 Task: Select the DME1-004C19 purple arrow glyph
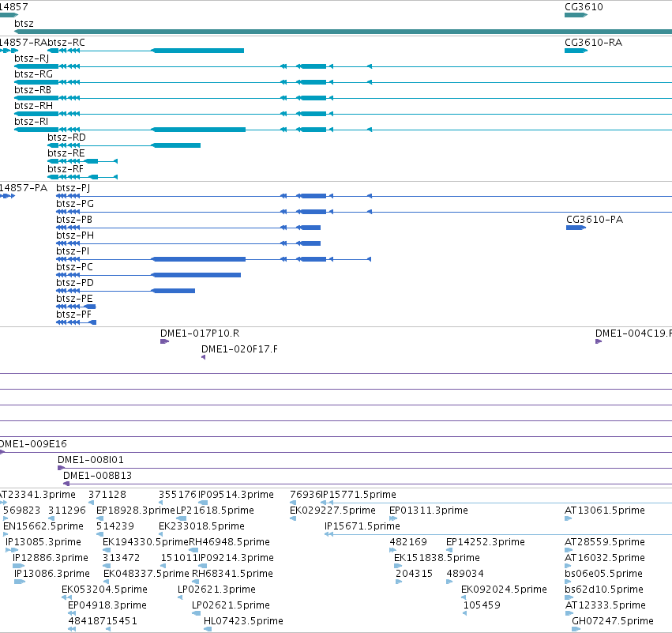599,341
